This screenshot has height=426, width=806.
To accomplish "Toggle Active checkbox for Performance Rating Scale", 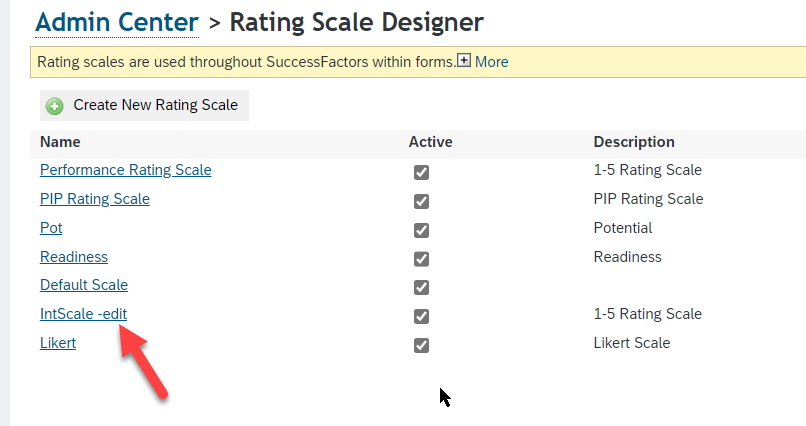I will click(422, 172).
